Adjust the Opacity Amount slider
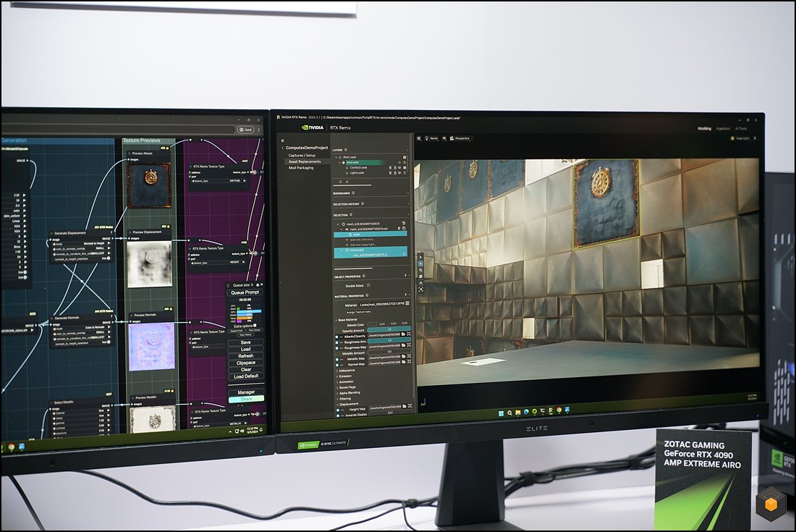Viewport: 796px width, 532px height. (x=389, y=329)
